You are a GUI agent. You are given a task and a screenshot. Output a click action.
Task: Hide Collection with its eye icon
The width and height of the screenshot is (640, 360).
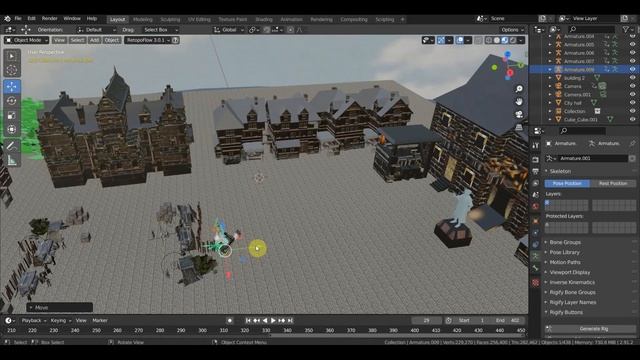(632, 111)
